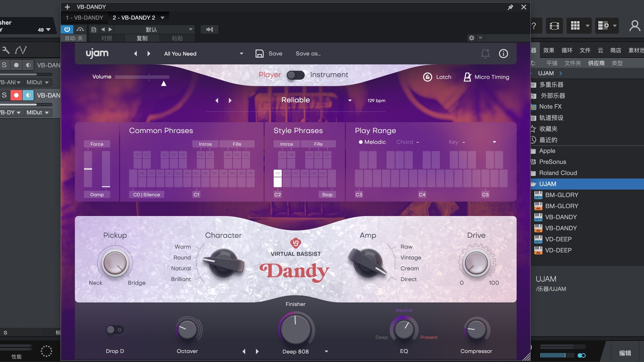The width and height of the screenshot is (644, 362).
Task: Select next Finisher preset arrow
Action: pyautogui.click(x=257, y=352)
